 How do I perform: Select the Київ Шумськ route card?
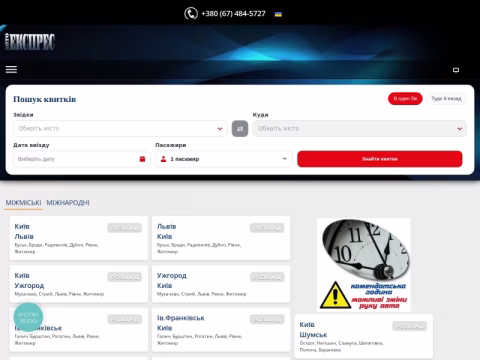(364, 336)
